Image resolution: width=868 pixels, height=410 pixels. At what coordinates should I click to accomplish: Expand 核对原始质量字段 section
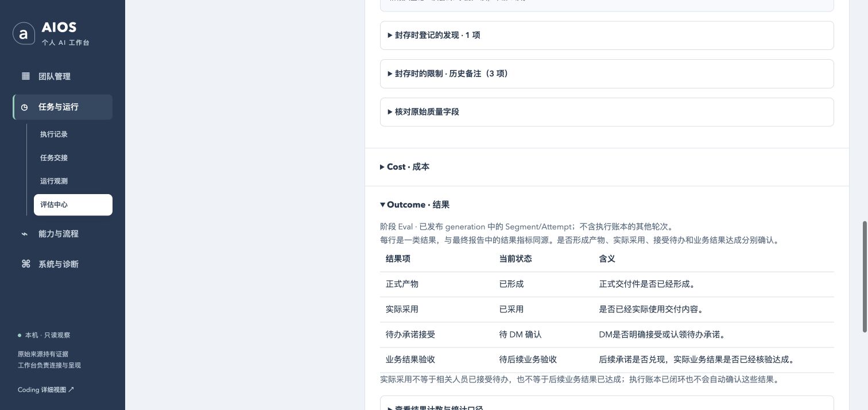click(607, 112)
